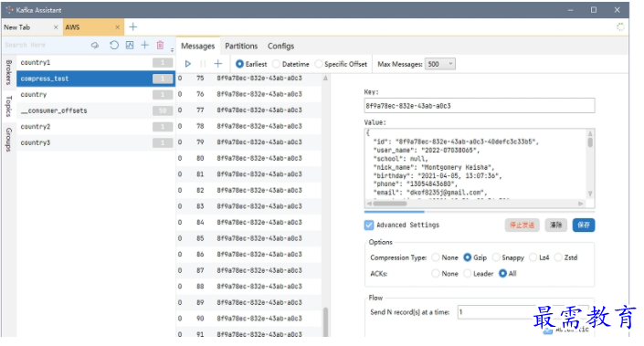Pause message consumption
Screen dimensions: 644x346
pos(203,64)
